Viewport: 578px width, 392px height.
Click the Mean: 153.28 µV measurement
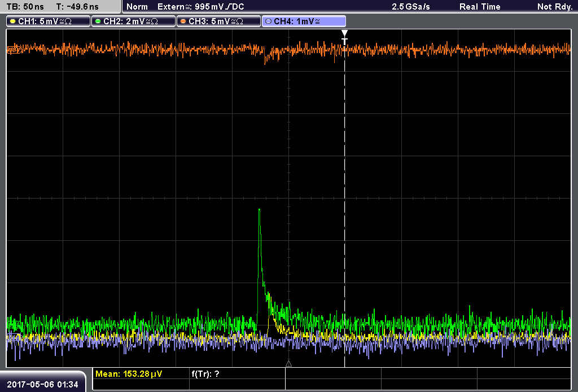(x=129, y=374)
